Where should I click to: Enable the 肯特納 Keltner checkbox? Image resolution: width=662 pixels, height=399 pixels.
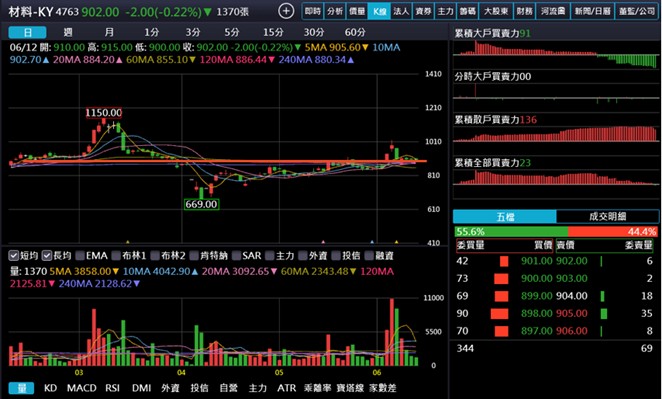click(194, 255)
